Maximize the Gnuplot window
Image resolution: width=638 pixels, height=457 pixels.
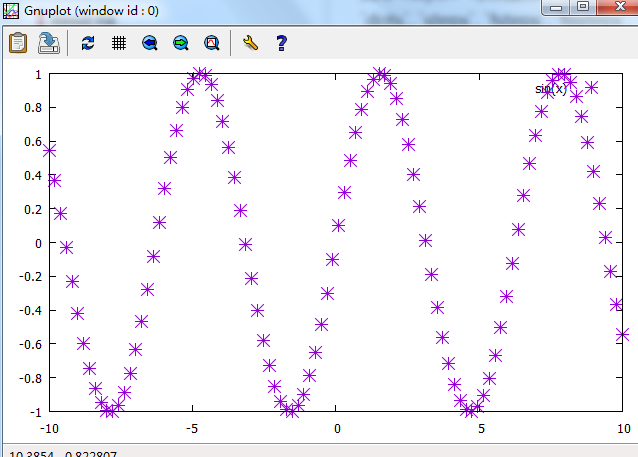583,7
